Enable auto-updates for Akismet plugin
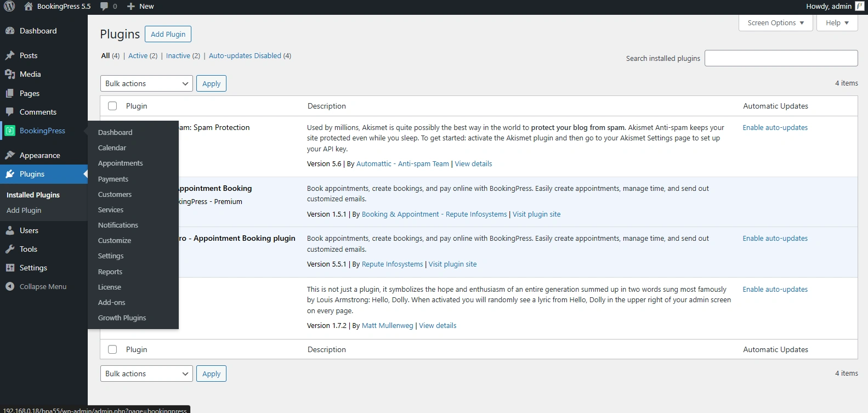This screenshot has height=413, width=868. pyautogui.click(x=775, y=128)
